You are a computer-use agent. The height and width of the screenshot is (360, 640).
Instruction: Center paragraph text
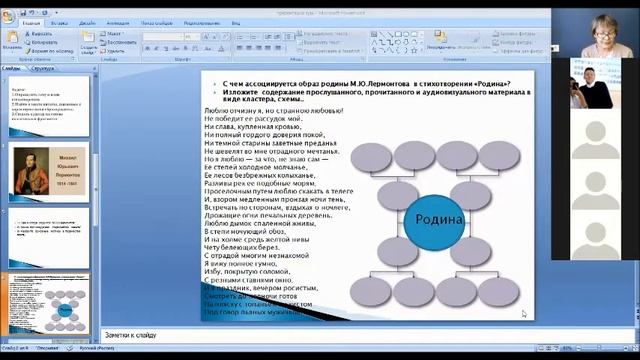tap(249, 48)
